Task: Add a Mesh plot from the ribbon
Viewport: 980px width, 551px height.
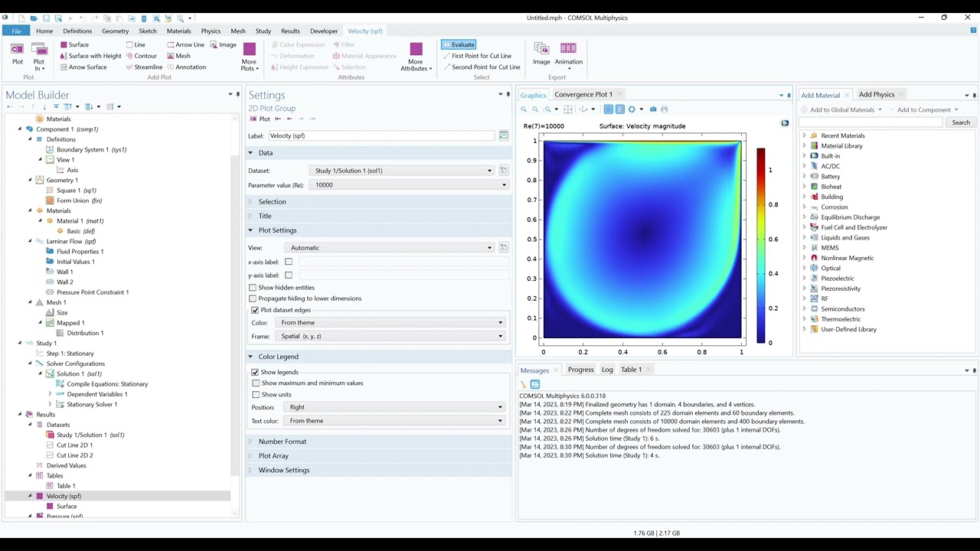Action: pyautogui.click(x=178, y=56)
